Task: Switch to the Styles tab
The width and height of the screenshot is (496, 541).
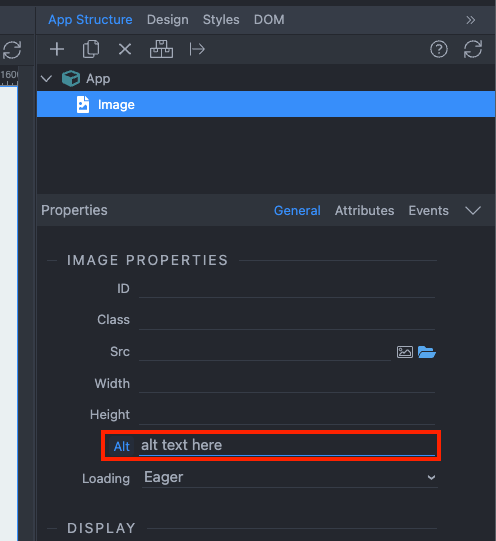Action: [x=221, y=20]
